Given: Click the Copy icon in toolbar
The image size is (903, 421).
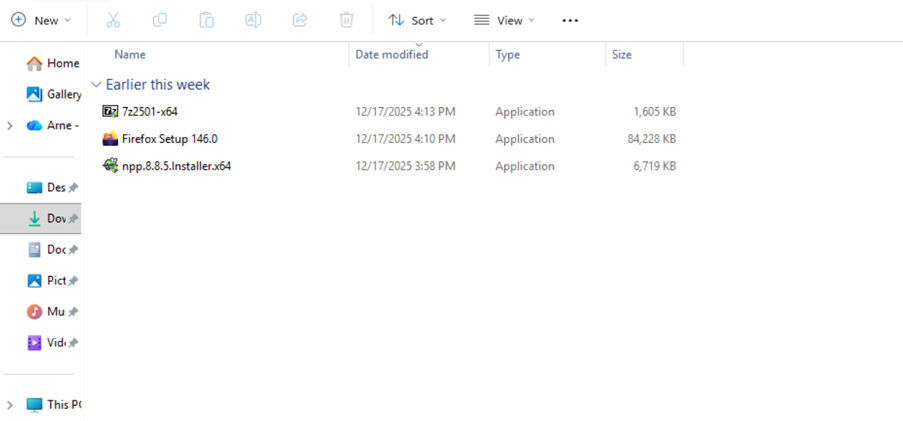Looking at the screenshot, I should point(160,20).
